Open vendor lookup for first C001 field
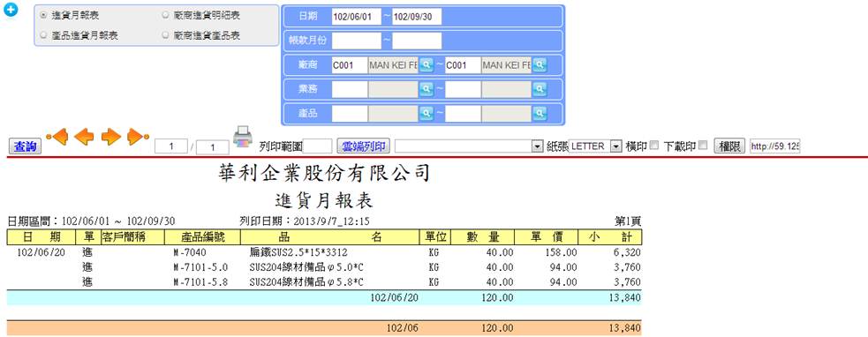 coord(426,65)
